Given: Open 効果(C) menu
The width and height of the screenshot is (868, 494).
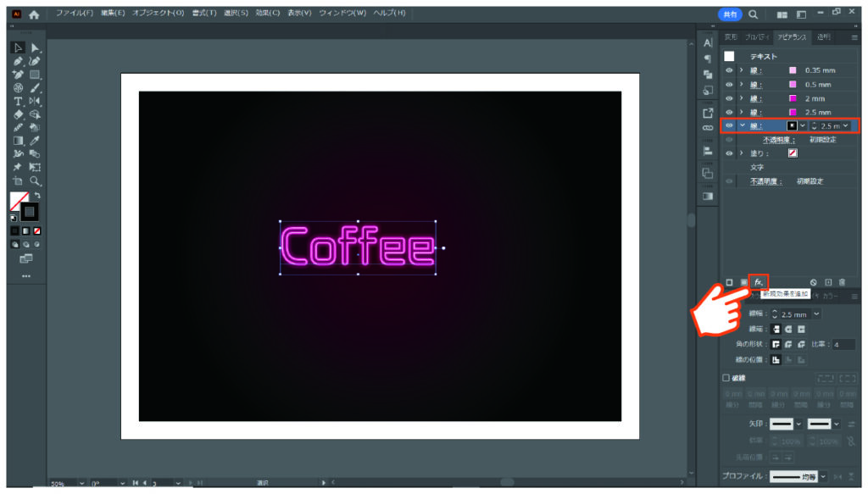Looking at the screenshot, I should click(x=268, y=13).
